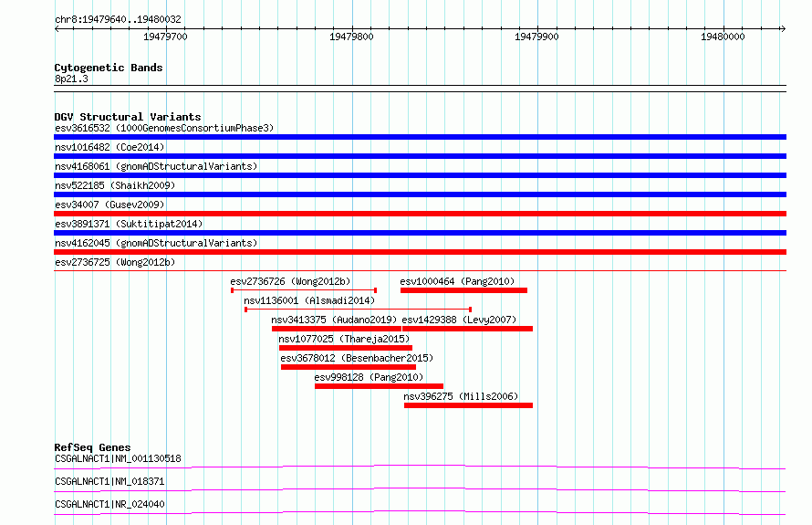812x525 pixels.
Task: Open esv2736725 (Wong2012b) variant label
Action: 115,262
